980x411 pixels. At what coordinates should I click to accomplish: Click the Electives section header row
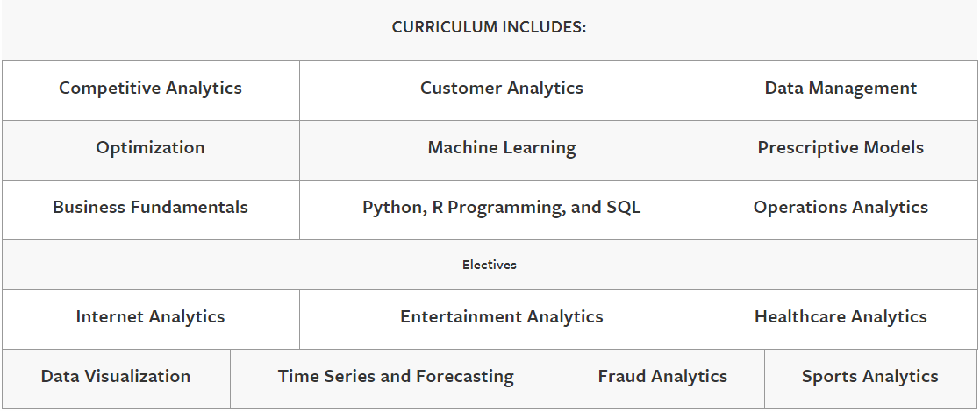coord(490,265)
